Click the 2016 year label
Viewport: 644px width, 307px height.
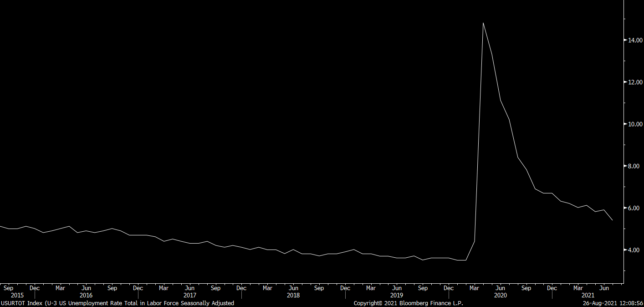(x=86, y=295)
